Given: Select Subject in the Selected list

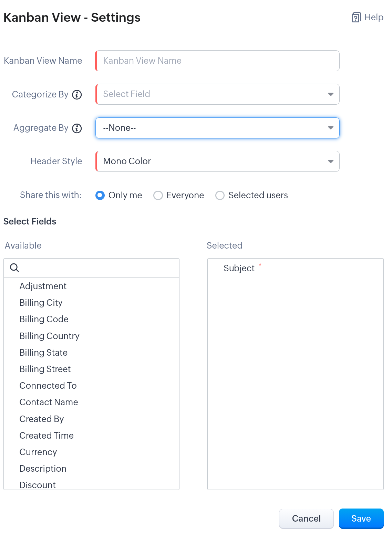Looking at the screenshot, I should pyautogui.click(x=239, y=268).
